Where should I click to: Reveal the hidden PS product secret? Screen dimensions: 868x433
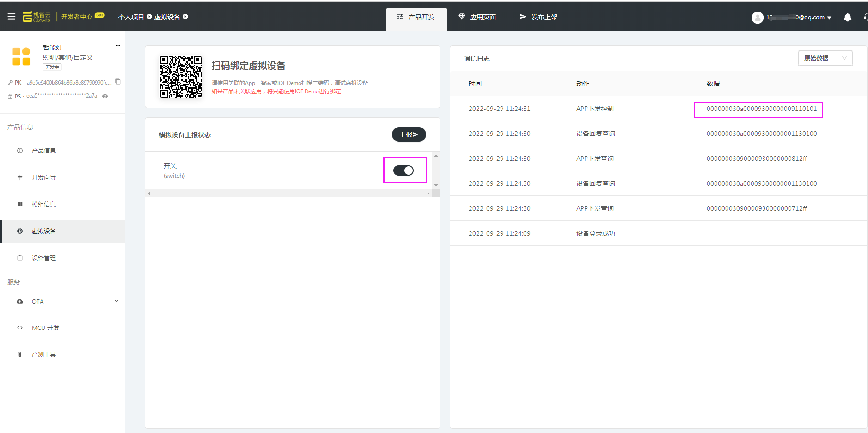(105, 96)
